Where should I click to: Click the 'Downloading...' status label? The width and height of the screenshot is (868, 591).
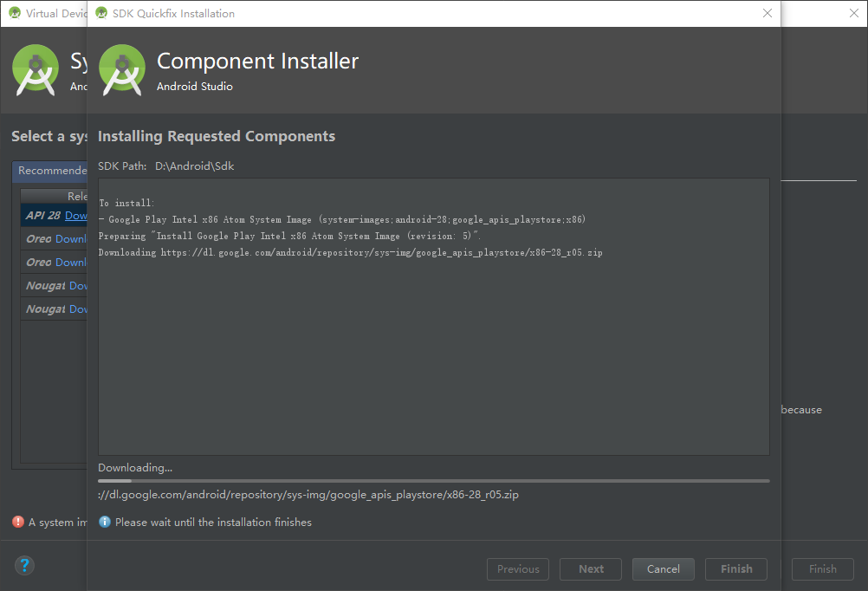pyautogui.click(x=135, y=467)
